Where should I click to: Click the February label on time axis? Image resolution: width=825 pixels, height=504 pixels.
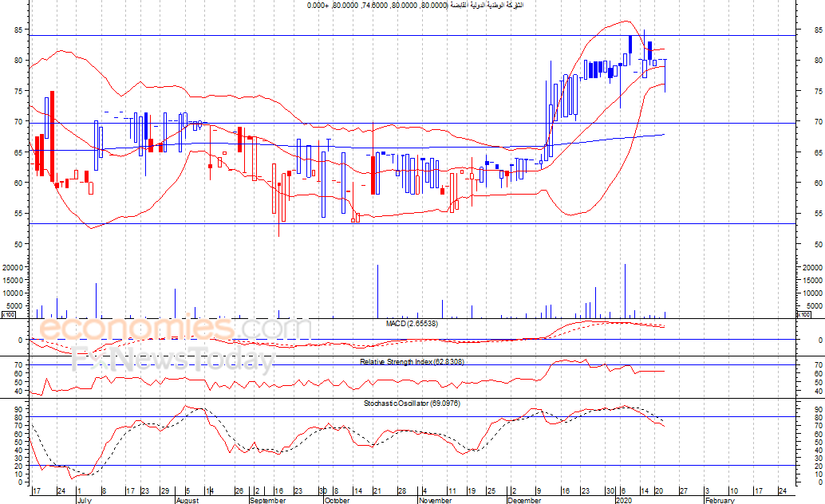pyautogui.click(x=720, y=500)
